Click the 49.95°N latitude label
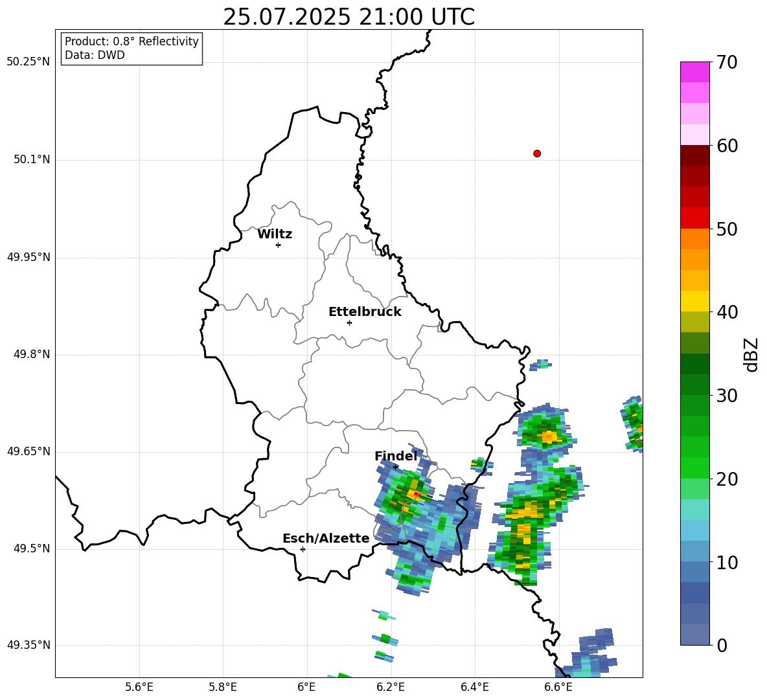Screen dimensions: 767x700 (29, 256)
